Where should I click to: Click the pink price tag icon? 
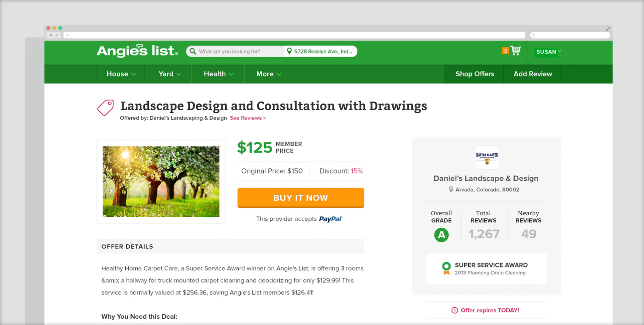105,108
